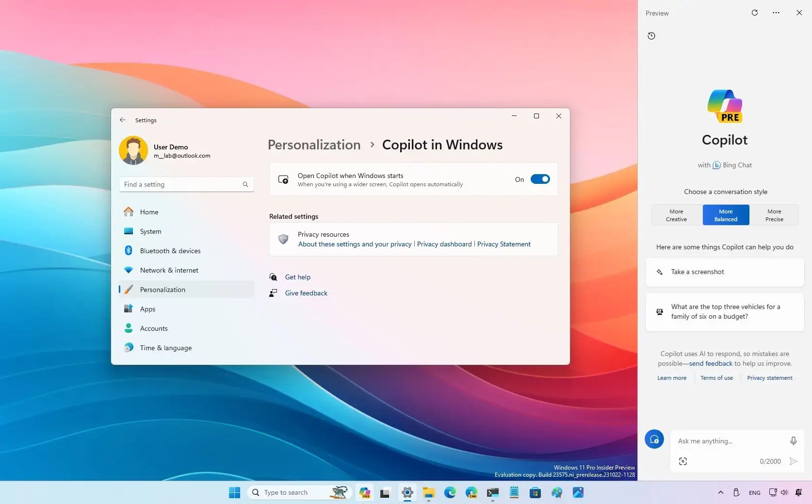The height and width of the screenshot is (504, 812).
Task: Click the screenshot capture icon in Copilot input
Action: click(682, 461)
